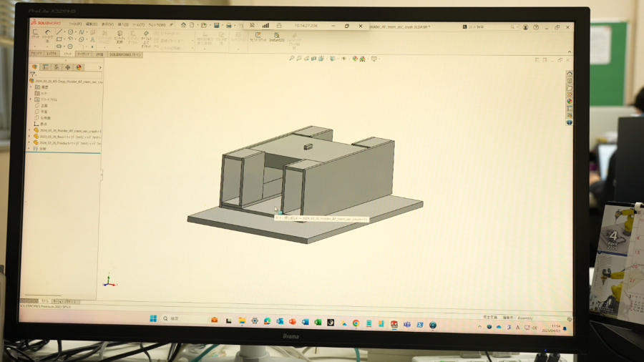Expand the 合致 (Mates) folder
This screenshot has height=362, width=644.
point(29,149)
